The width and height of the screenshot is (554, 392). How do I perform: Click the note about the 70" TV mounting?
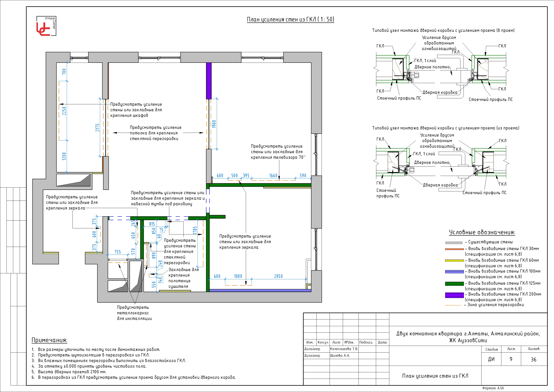click(278, 152)
